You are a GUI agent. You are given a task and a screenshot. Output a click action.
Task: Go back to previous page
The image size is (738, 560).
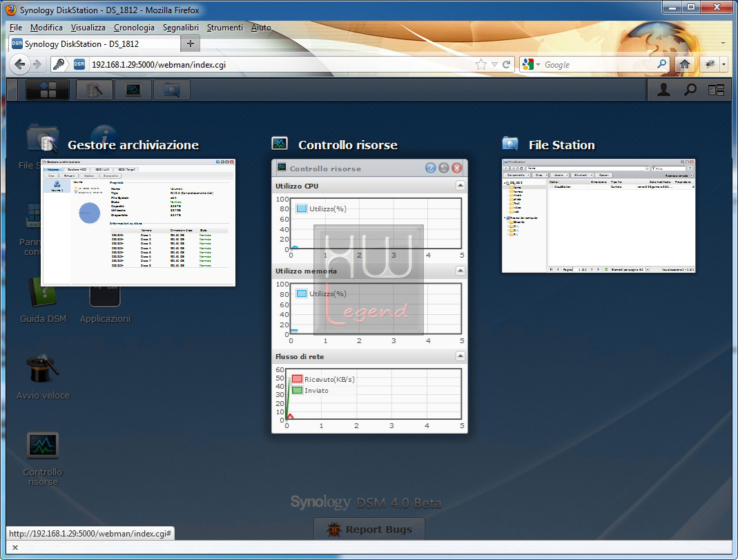pos(19,64)
